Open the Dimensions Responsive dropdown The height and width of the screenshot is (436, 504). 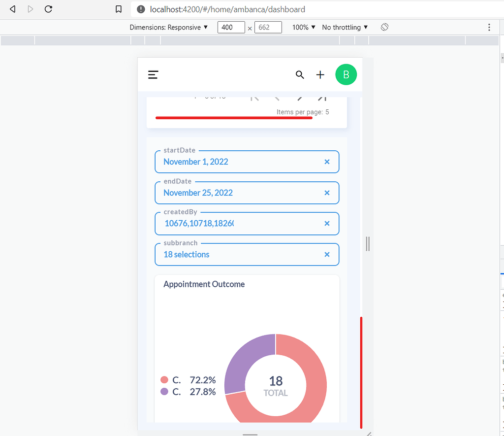170,27
